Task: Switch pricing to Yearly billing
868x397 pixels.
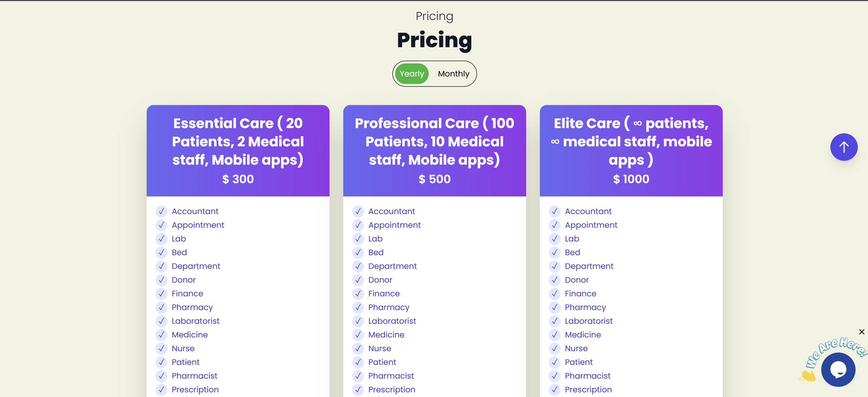Action: tap(412, 74)
